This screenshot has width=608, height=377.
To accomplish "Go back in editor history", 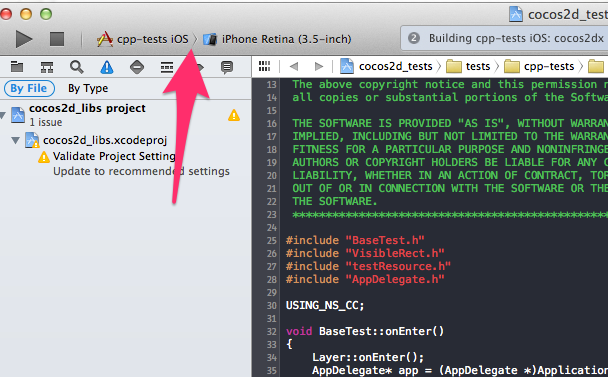I will pos(294,67).
